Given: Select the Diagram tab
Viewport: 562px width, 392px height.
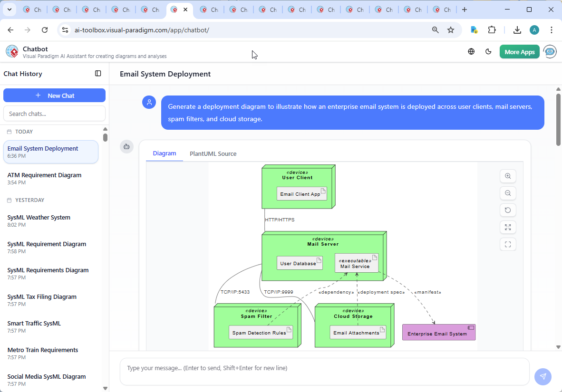Looking at the screenshot, I should [x=165, y=153].
